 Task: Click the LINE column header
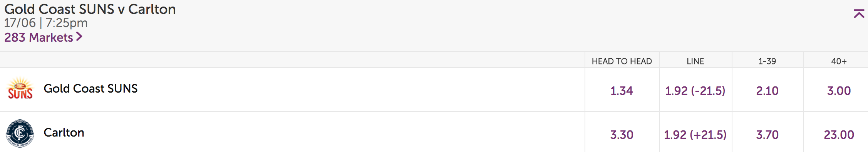tap(695, 61)
